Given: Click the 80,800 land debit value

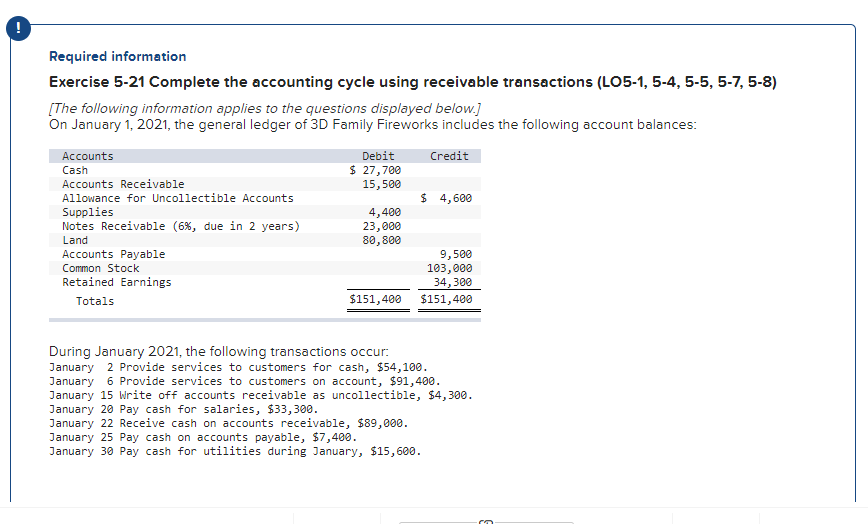Looking at the screenshot, I should (381, 240).
